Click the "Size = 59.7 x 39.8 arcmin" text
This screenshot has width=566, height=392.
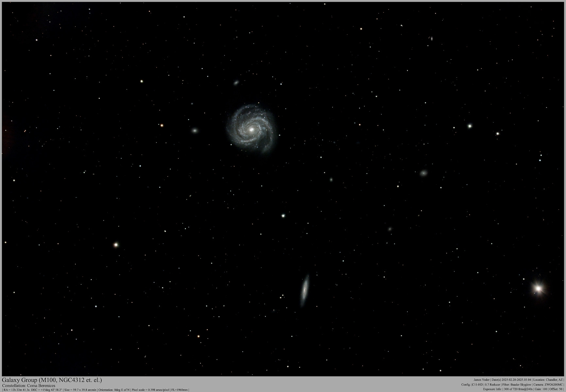coord(80,390)
